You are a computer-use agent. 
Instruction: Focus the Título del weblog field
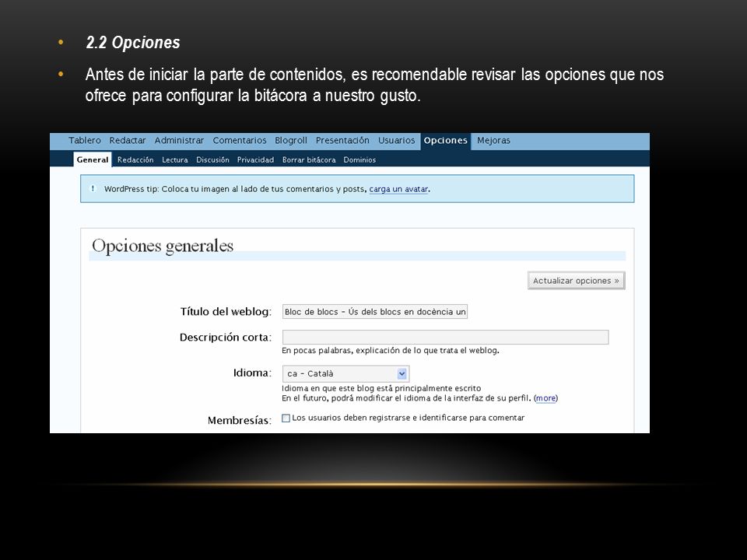coord(375,311)
